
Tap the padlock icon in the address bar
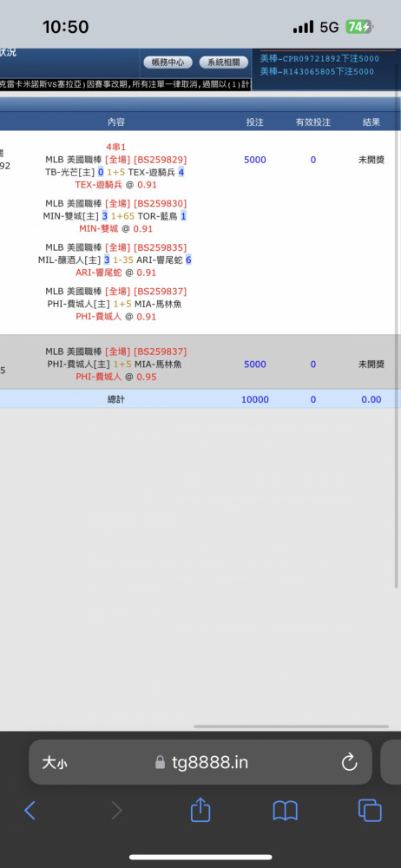[160, 763]
